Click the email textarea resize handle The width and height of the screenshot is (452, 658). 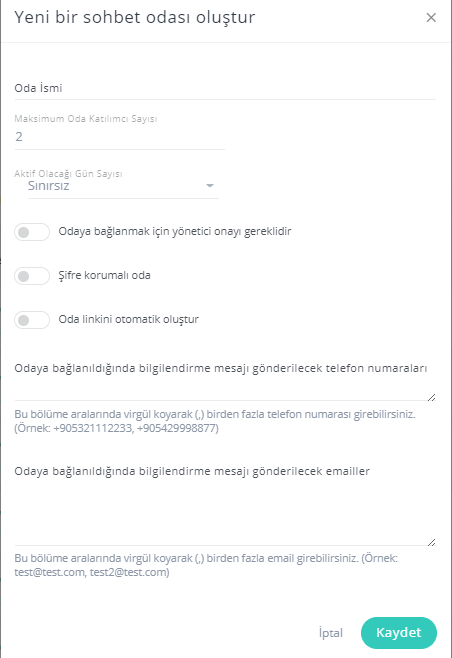431,542
